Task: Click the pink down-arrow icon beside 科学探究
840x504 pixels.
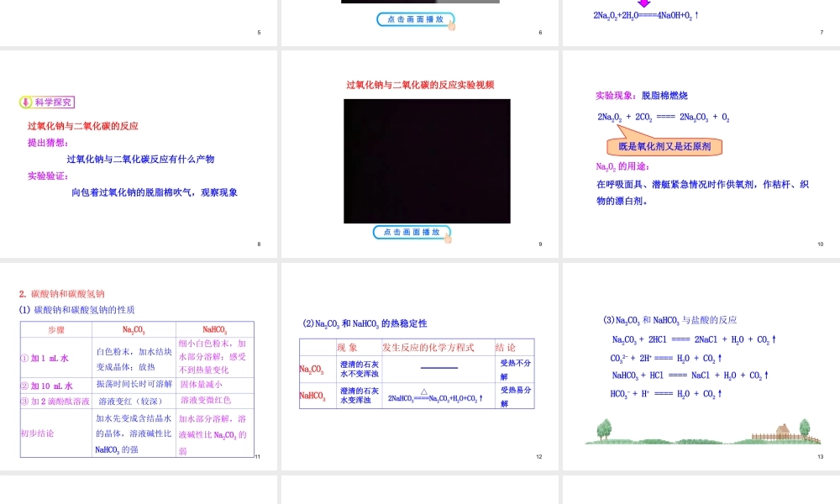Action: coord(26,102)
